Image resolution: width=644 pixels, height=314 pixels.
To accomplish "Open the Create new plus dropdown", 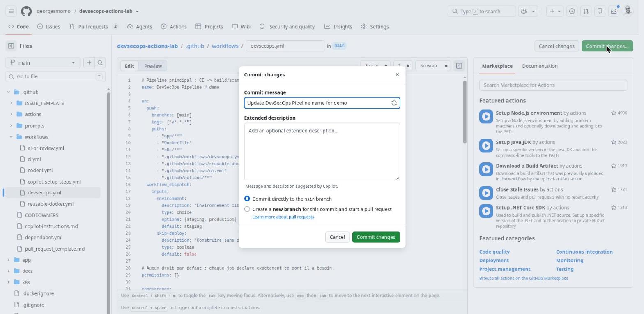I will pyautogui.click(x=555, y=11).
